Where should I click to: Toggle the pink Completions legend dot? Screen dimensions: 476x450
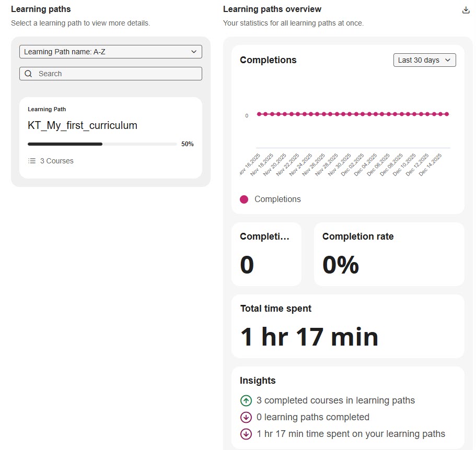(x=244, y=199)
